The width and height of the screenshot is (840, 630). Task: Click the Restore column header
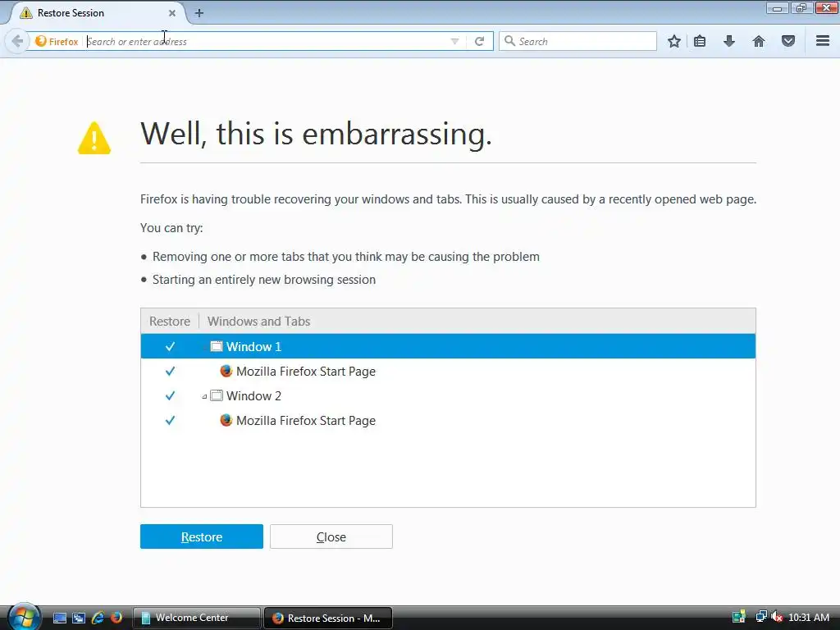click(170, 321)
